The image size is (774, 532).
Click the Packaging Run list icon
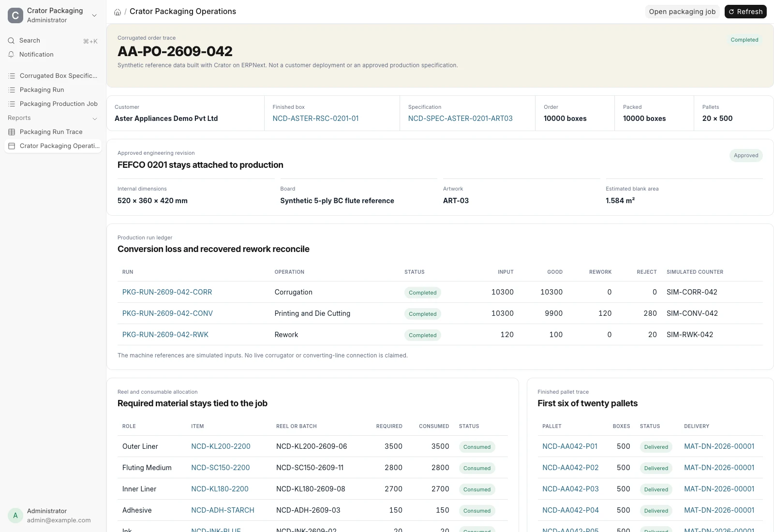tap(12, 90)
